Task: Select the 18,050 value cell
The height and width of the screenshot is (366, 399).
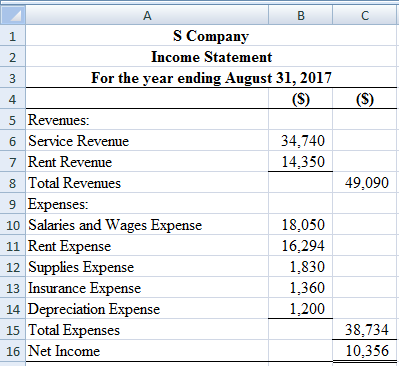Action: [x=300, y=225]
